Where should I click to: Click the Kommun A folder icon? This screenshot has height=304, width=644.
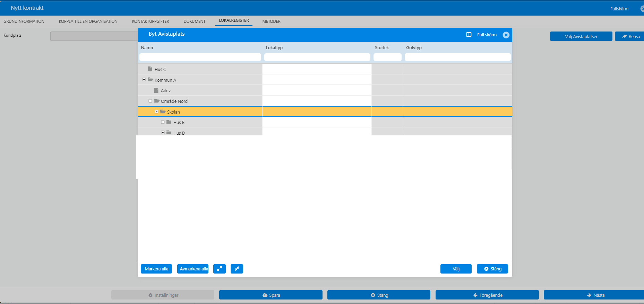pos(151,80)
